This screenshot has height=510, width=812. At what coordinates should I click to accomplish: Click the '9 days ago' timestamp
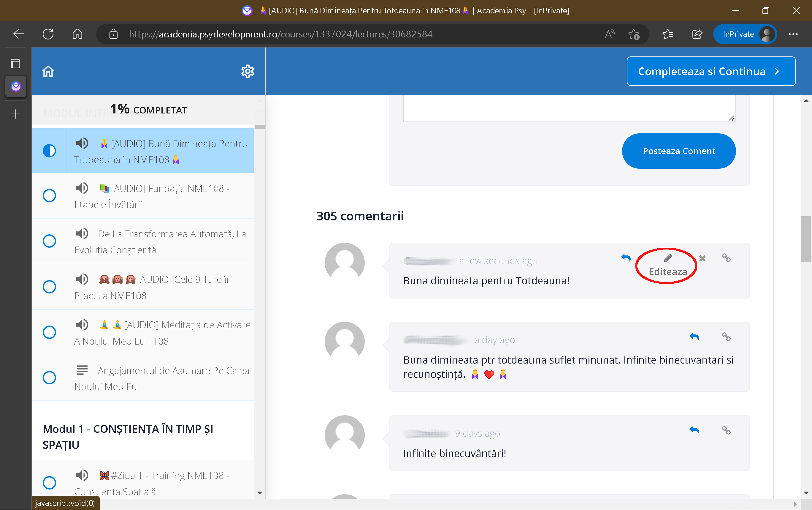tap(477, 433)
